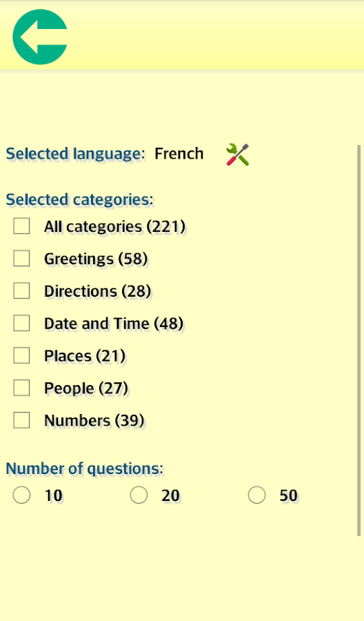Mark the People (27) checkbox
Image resolution: width=364 pixels, height=621 pixels.
coord(21,388)
